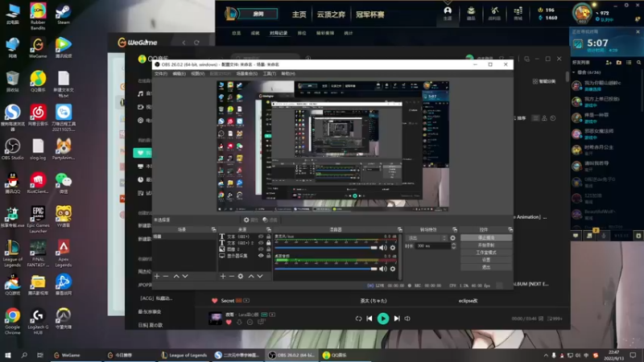Viewport: 644px width, 362px height.
Task: Adjust transition duration stepper arrows
Action: (453, 246)
